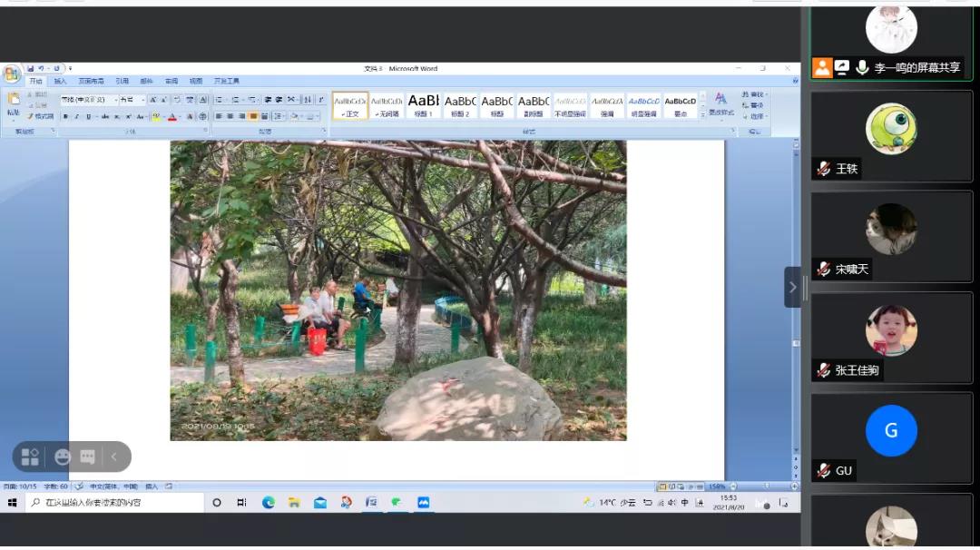This screenshot has width=980, height=550.
Task: Toggle italic formatting in font group
Action: pos(76,116)
